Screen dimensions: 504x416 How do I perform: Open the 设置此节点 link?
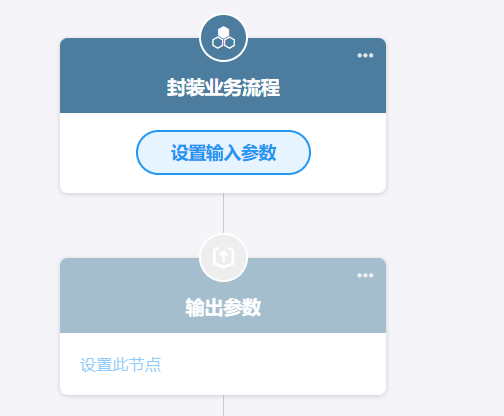(120, 365)
